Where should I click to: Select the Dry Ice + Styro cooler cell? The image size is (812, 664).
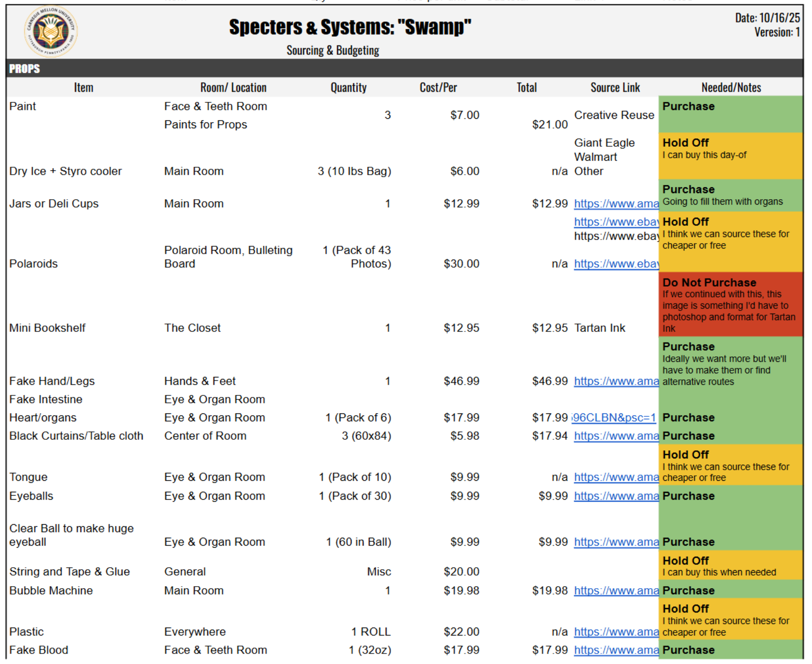pyautogui.click(x=65, y=171)
